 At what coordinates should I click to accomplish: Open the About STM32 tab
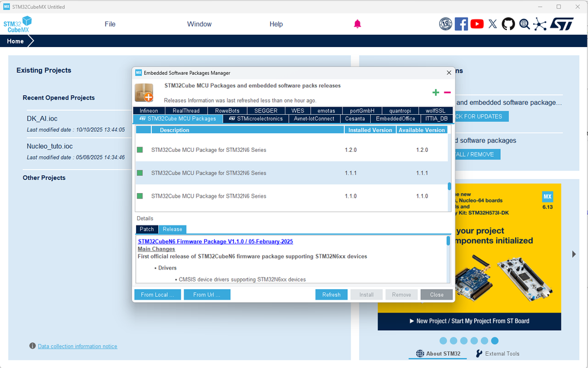click(x=438, y=353)
